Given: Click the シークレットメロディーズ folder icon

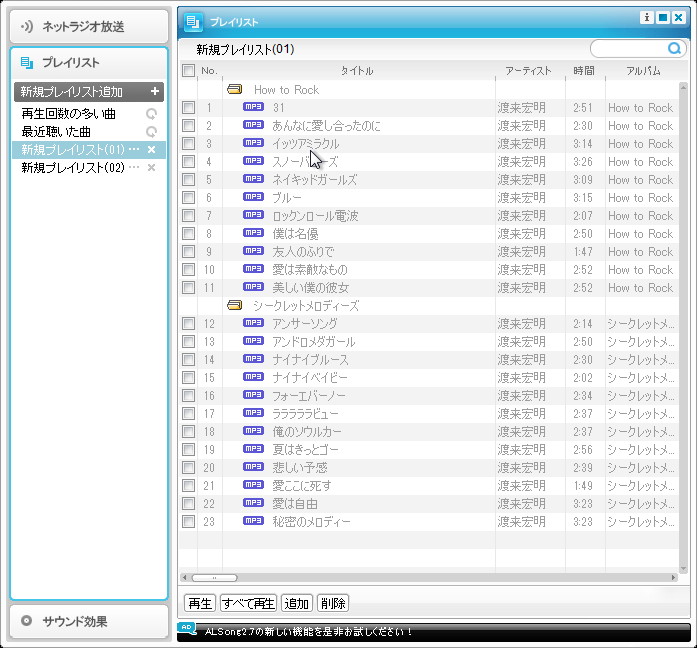Looking at the screenshot, I should point(234,305).
